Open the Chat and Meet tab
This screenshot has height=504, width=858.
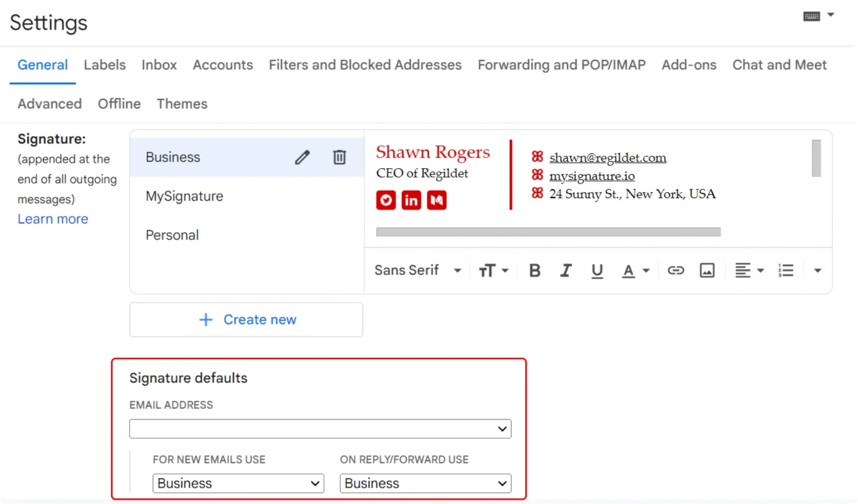779,65
